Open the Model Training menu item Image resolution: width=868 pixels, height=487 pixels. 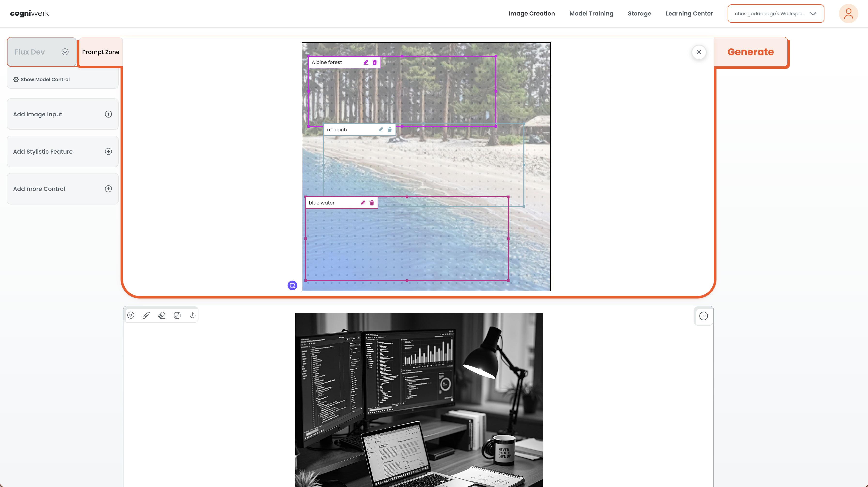[591, 14]
